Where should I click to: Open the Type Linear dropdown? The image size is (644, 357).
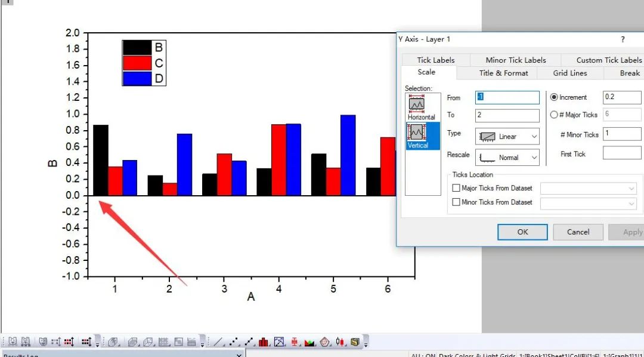pyautogui.click(x=507, y=137)
